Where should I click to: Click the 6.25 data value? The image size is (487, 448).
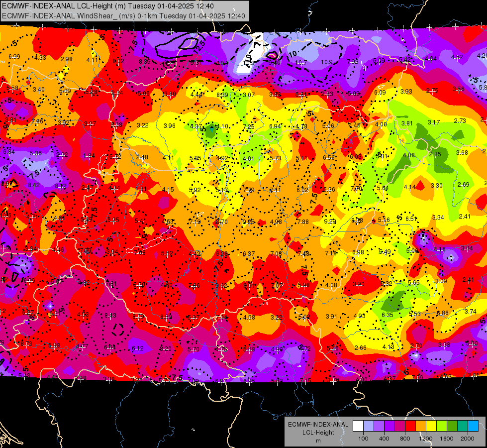point(113,220)
